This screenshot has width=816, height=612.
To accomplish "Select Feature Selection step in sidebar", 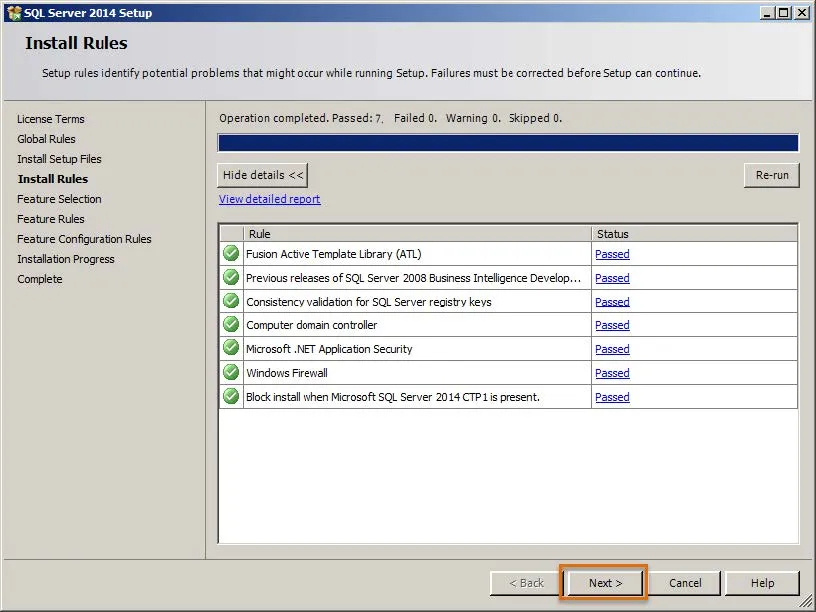I will coord(59,199).
